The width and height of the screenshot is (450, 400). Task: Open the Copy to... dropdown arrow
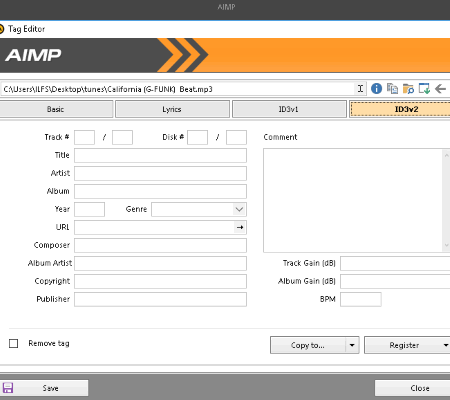(352, 345)
